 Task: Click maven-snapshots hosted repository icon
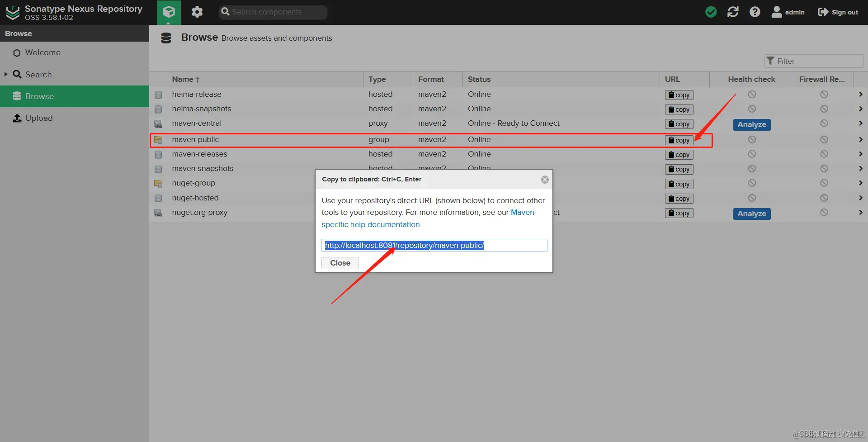pos(158,169)
